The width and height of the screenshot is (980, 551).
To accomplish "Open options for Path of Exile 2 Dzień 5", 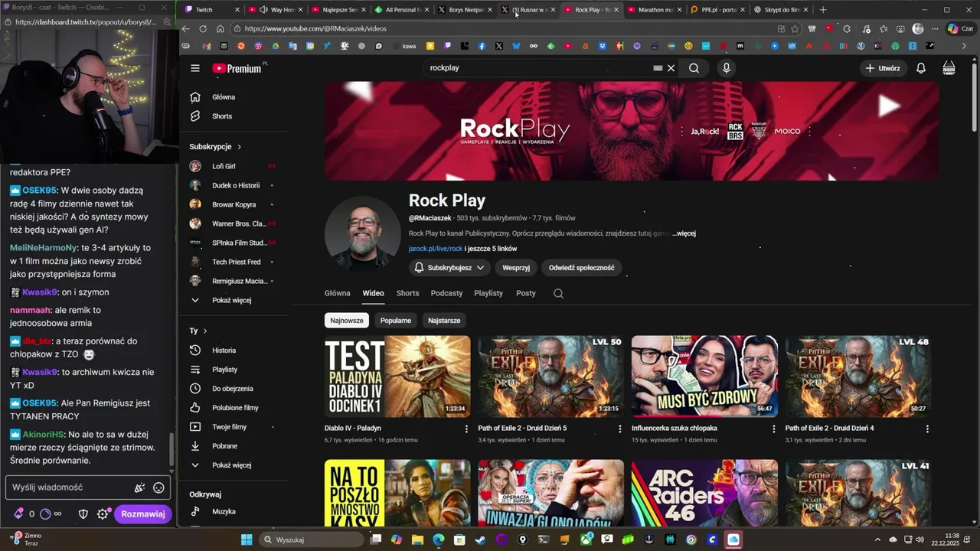I will 619,429.
